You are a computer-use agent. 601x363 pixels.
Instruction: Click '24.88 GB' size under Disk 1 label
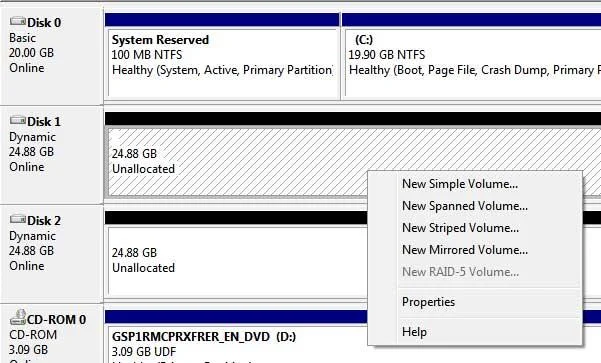pyautogui.click(x=31, y=151)
